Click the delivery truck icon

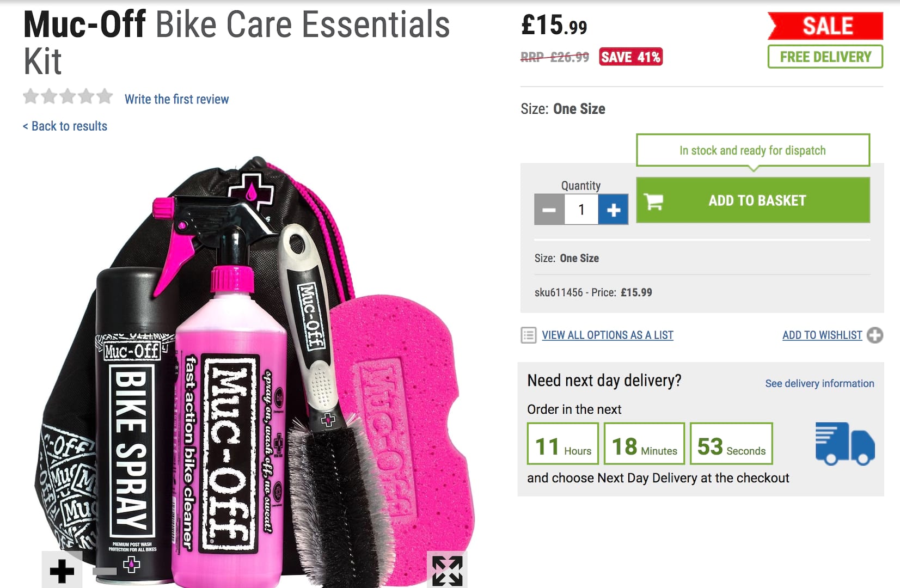tap(844, 444)
